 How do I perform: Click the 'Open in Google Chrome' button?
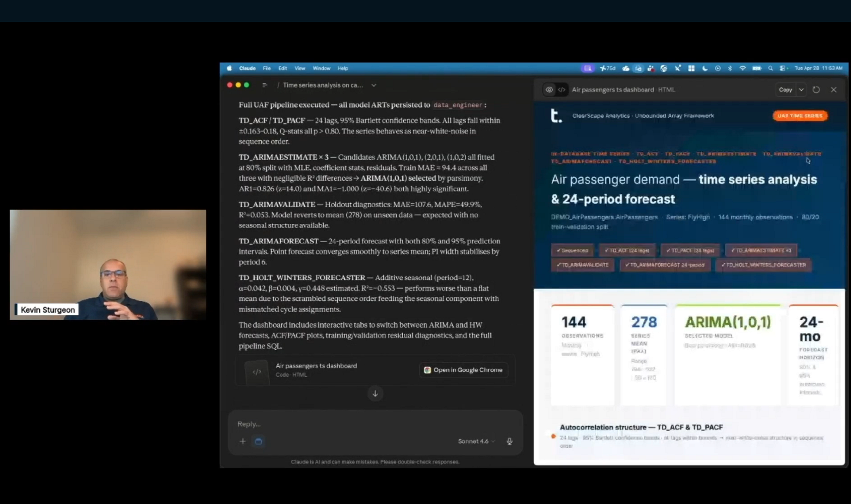(463, 370)
